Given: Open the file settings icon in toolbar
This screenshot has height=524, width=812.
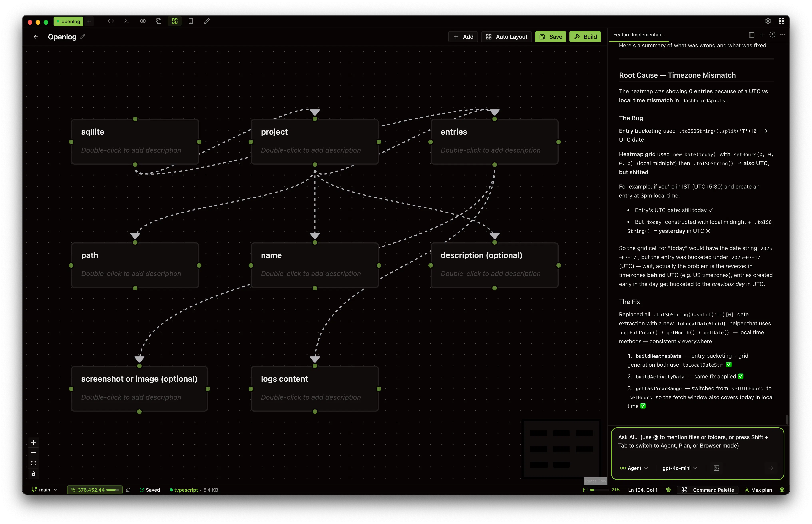Looking at the screenshot, I should point(159,21).
